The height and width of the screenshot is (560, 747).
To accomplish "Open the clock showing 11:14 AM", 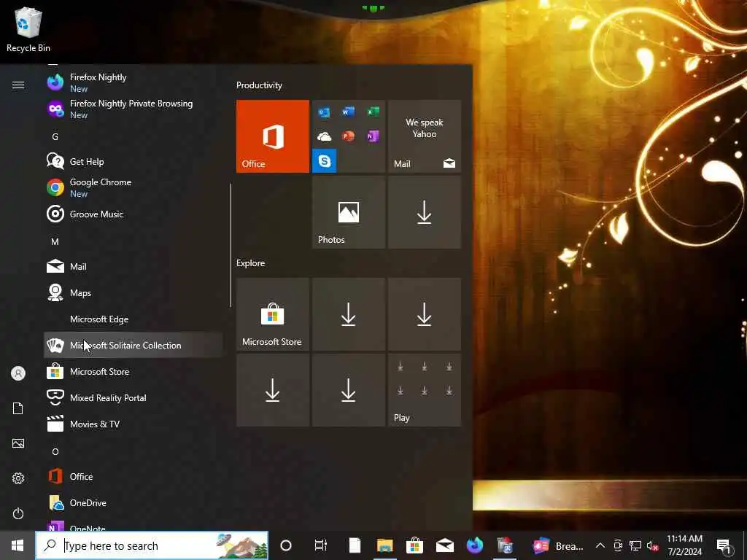I will click(684, 545).
